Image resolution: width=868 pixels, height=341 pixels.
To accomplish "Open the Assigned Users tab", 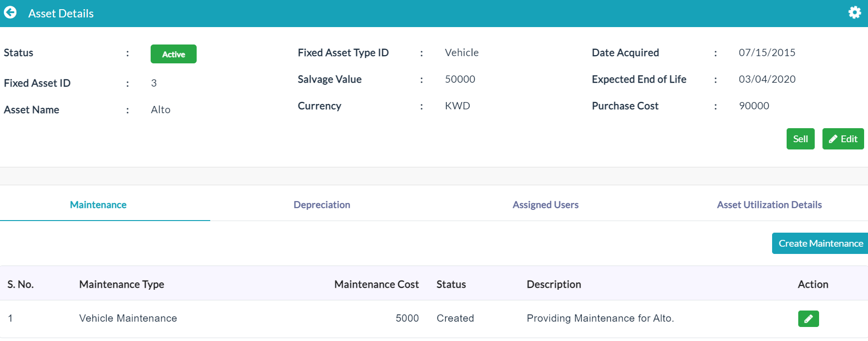I will [x=545, y=205].
